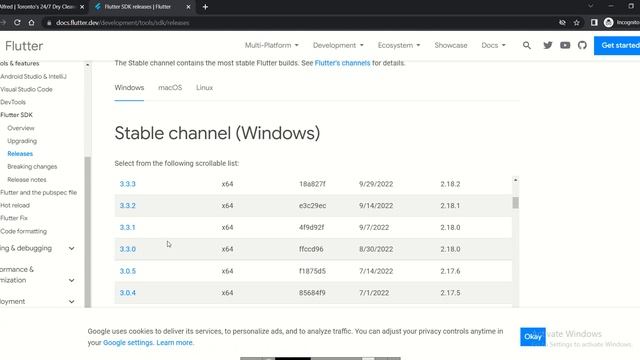Reload the page with browser refresh icon
Screen dimensions: 640x360
point(17,22)
